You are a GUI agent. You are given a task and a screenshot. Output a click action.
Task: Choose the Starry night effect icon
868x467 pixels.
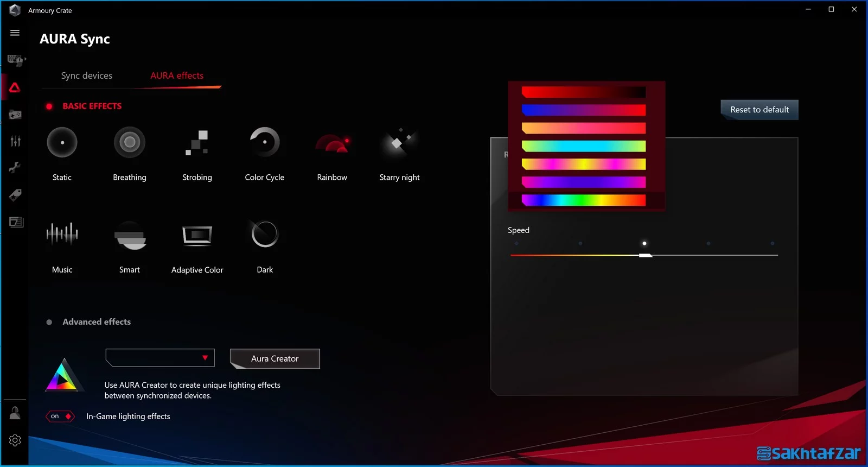click(x=399, y=142)
